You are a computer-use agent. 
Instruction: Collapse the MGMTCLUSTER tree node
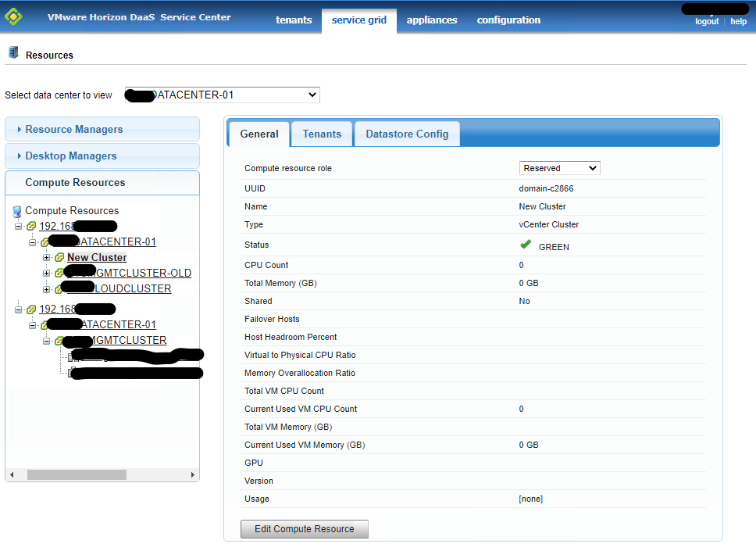pyautogui.click(x=46, y=341)
